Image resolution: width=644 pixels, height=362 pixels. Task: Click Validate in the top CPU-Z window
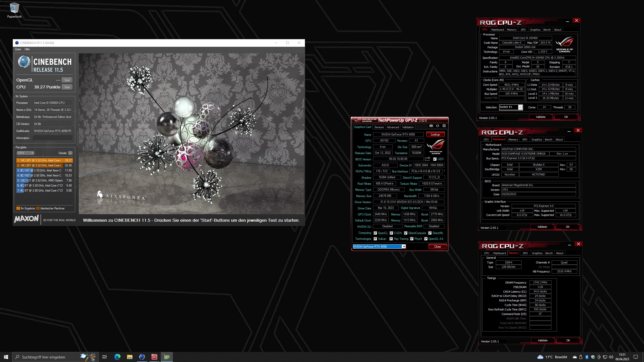tap(541, 117)
